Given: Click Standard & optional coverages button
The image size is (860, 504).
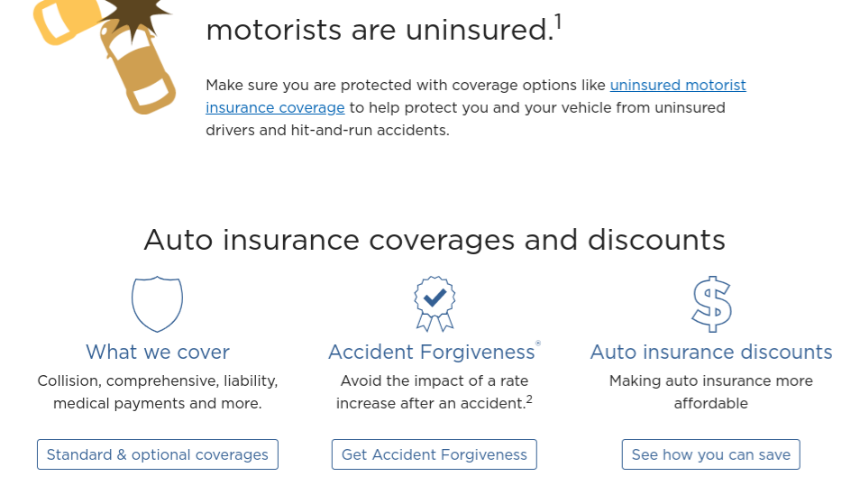Looking at the screenshot, I should [x=158, y=454].
